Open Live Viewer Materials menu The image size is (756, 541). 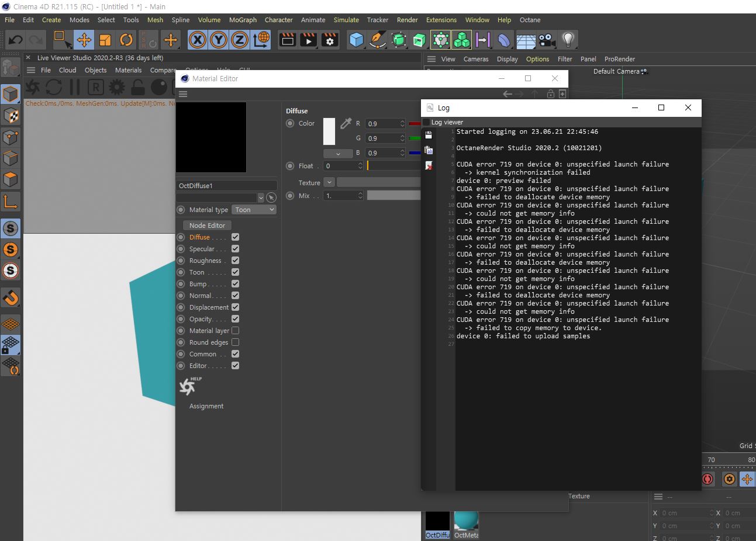coord(128,70)
